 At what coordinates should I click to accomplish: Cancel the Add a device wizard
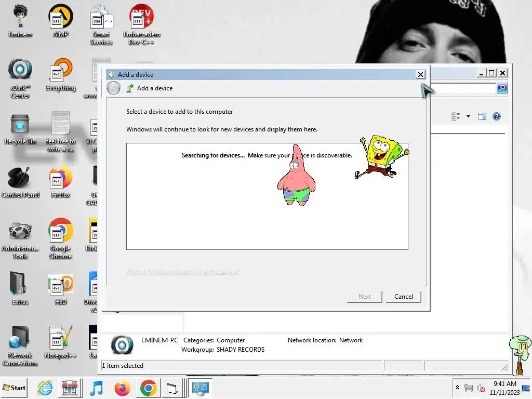click(x=403, y=297)
